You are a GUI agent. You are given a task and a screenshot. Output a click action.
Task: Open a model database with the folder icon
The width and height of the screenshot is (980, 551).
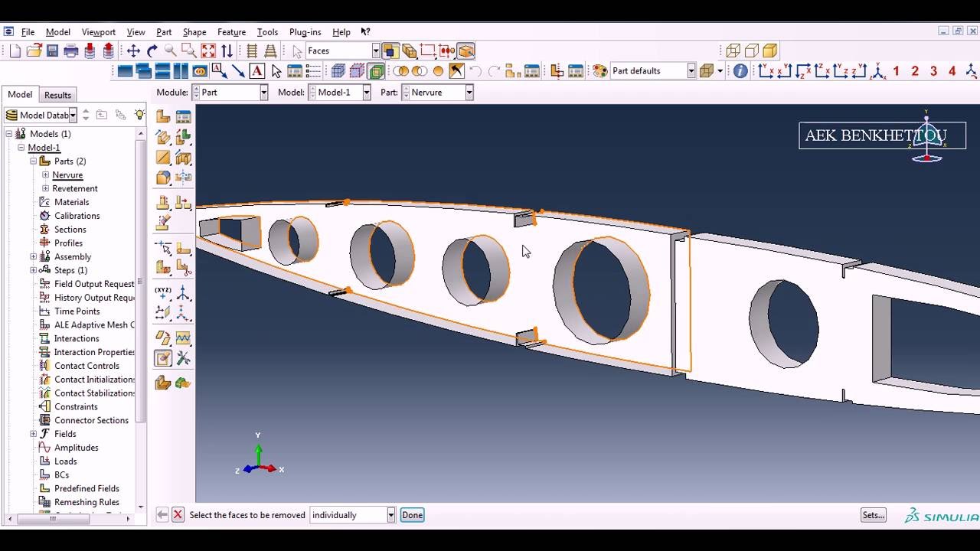pyautogui.click(x=34, y=51)
